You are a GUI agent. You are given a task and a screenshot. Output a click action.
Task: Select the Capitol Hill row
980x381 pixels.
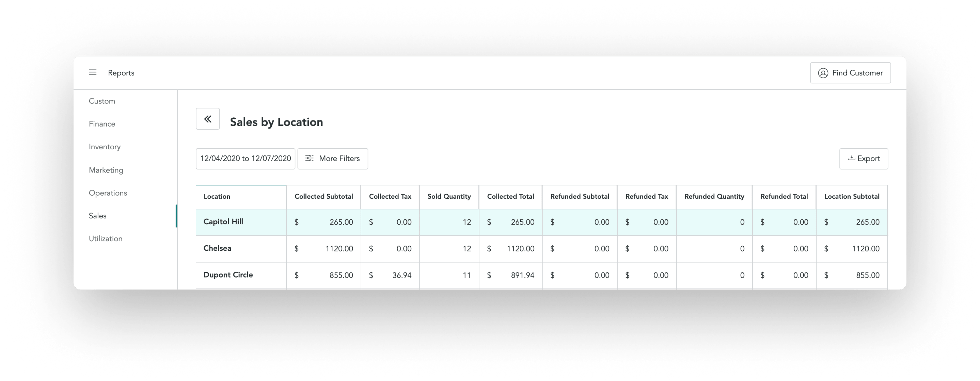point(223,222)
